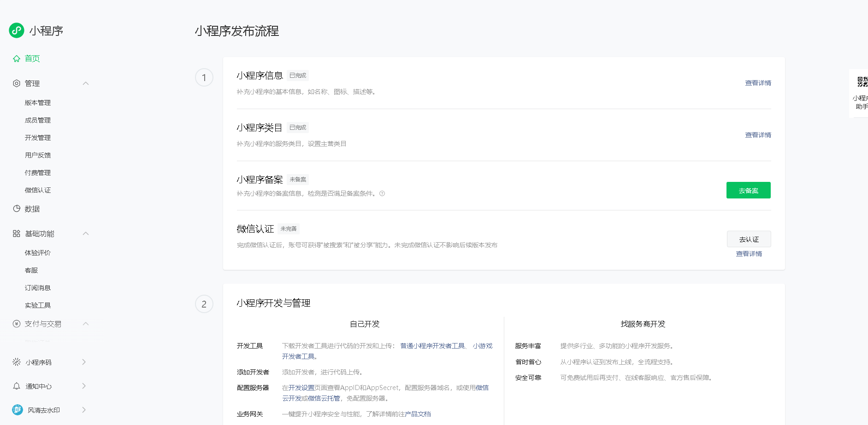The width and height of the screenshot is (868, 425).
Task: Open 用户反馈 menu item
Action: [38, 155]
